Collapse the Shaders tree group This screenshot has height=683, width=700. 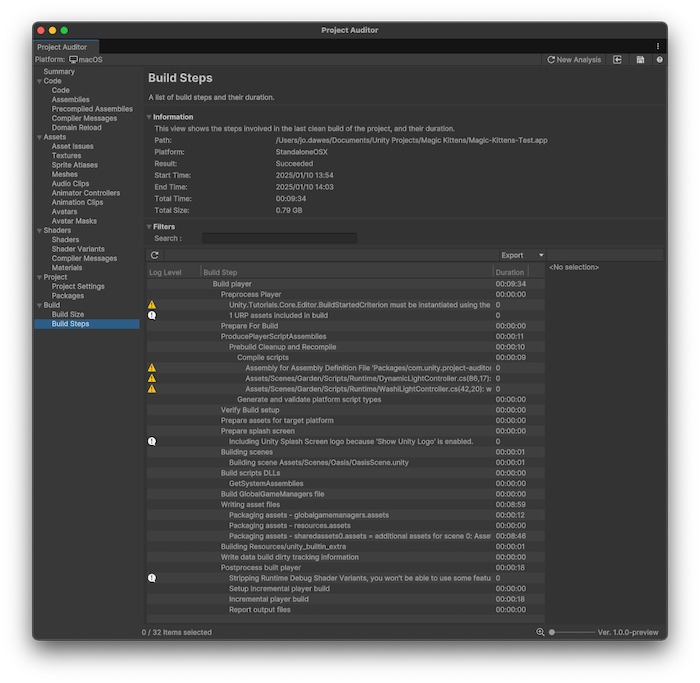(x=39, y=230)
